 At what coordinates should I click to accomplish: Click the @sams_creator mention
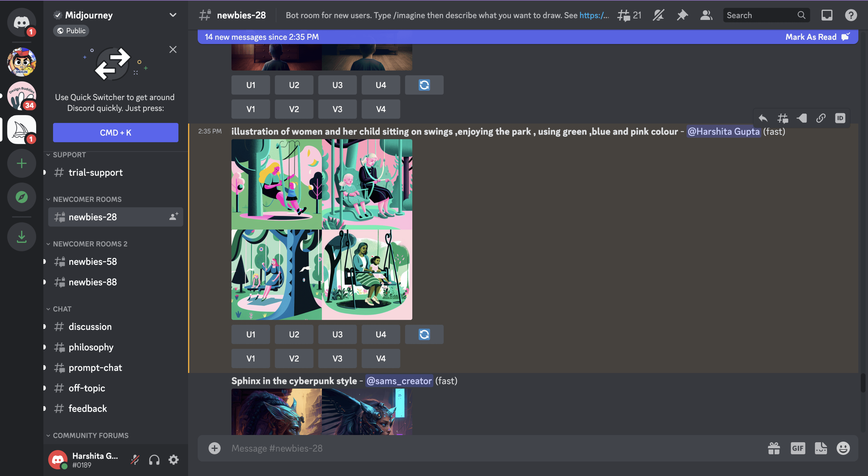coord(399,381)
